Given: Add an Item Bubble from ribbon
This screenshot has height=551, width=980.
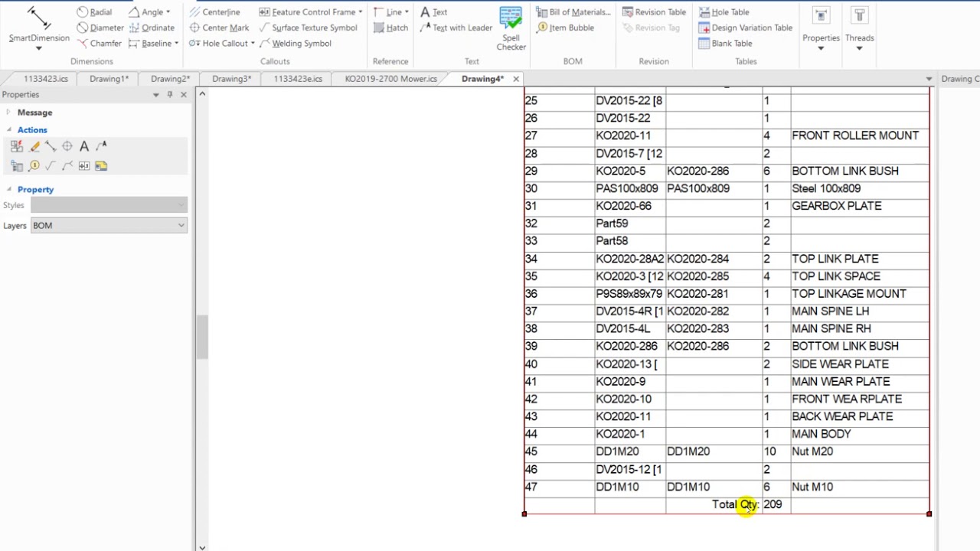Looking at the screenshot, I should point(565,28).
